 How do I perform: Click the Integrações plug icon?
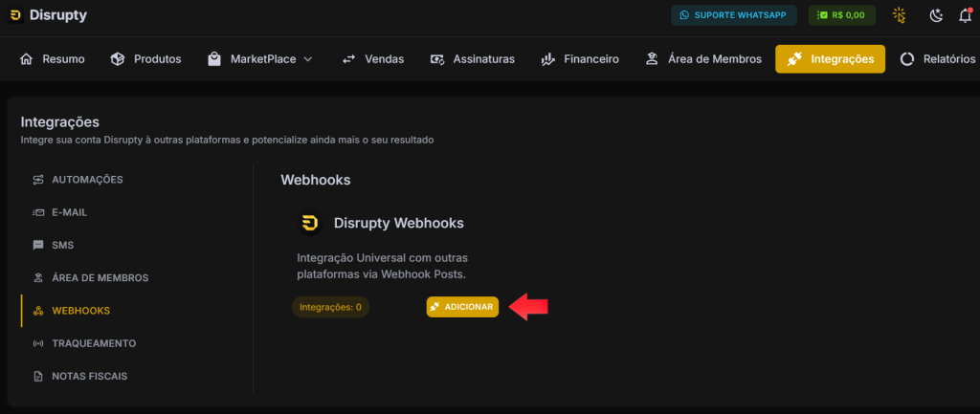[x=794, y=59]
